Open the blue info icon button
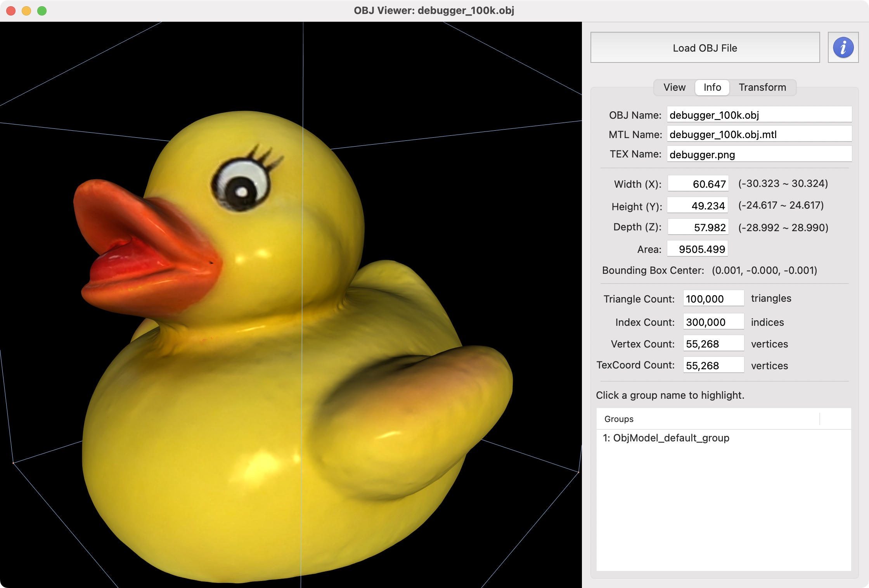The width and height of the screenshot is (869, 588). tap(843, 48)
